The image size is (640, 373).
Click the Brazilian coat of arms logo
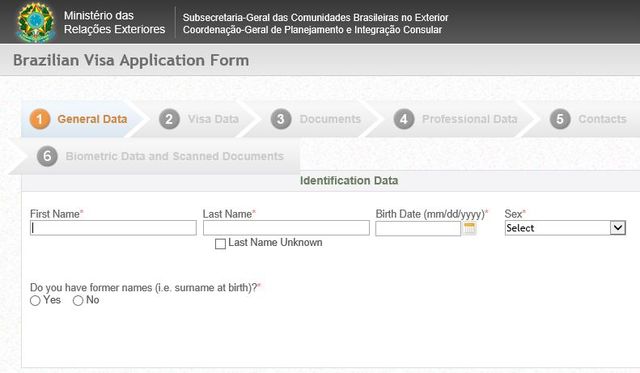click(x=36, y=22)
